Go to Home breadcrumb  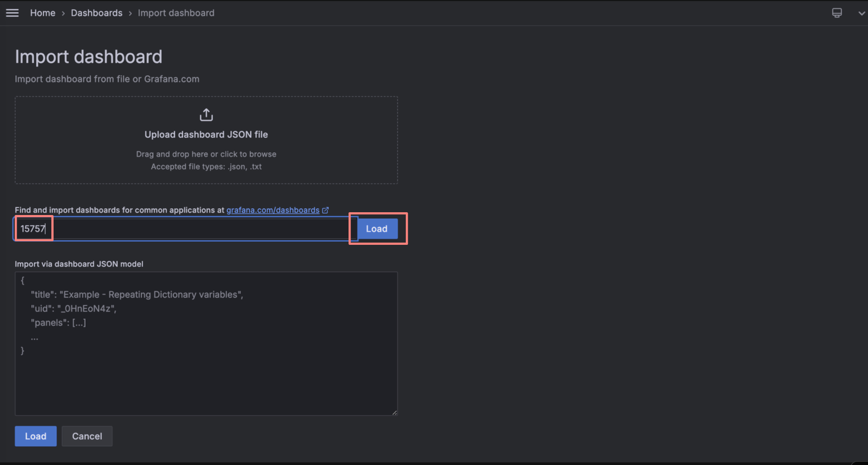(x=43, y=13)
